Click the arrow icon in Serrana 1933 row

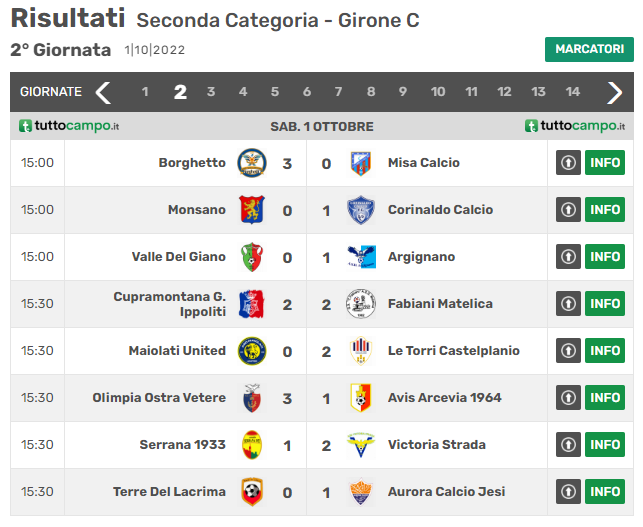pyautogui.click(x=568, y=445)
